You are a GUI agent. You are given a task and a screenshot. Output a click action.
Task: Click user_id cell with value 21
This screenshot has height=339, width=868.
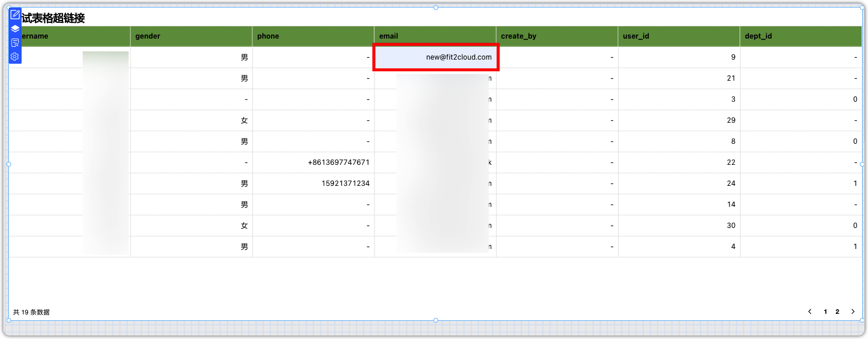pos(679,78)
